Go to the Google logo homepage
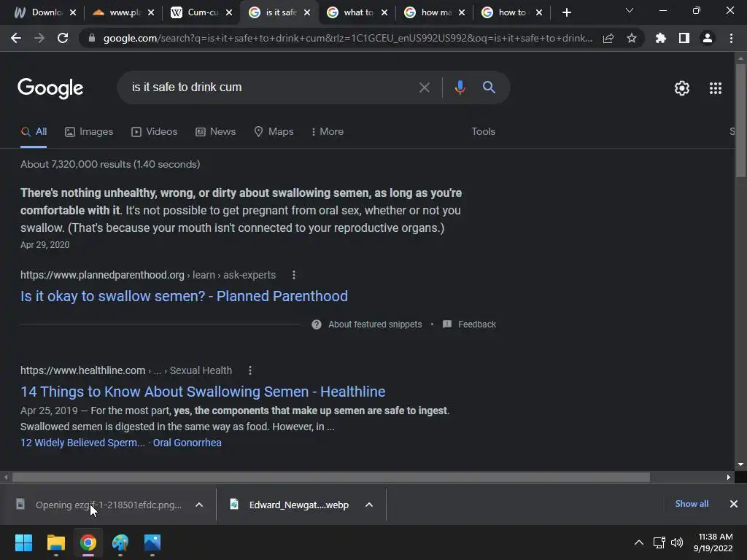Screen dimensions: 747x560 pos(50,88)
